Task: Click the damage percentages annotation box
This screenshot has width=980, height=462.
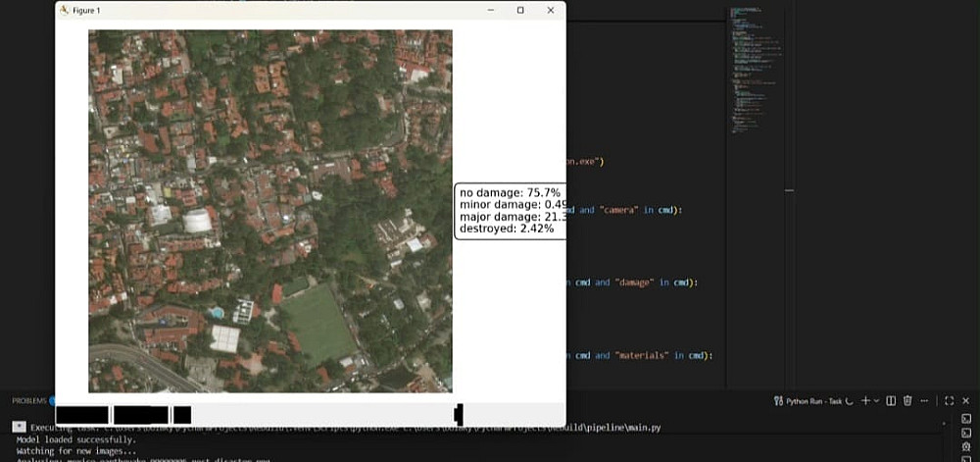Action: click(x=510, y=211)
